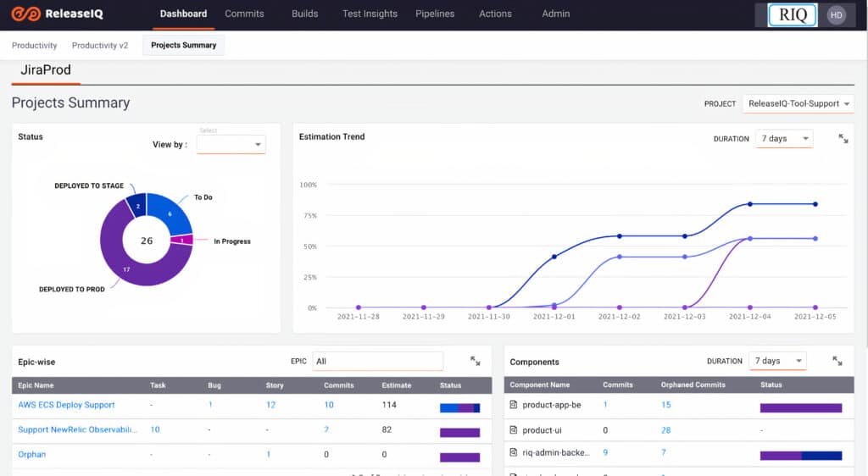Click the product-ui component name
Screen dimensions: 868x476
coord(542,430)
